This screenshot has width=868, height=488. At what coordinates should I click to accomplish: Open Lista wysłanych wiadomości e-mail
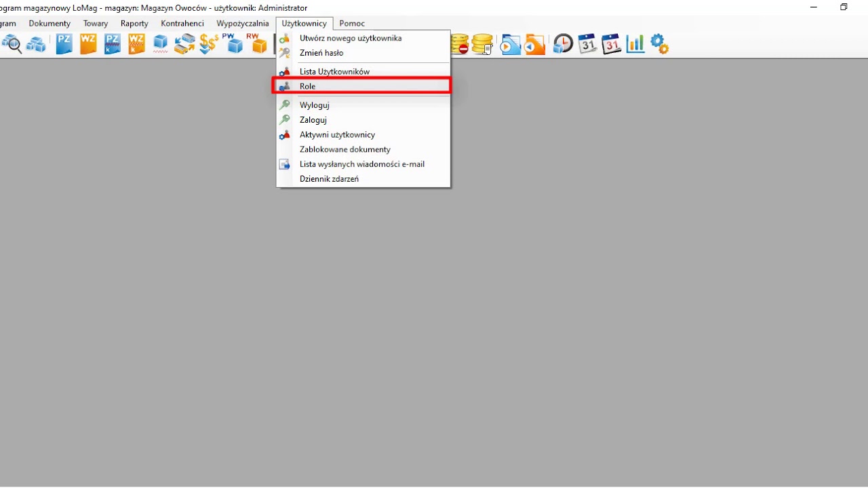tap(363, 164)
